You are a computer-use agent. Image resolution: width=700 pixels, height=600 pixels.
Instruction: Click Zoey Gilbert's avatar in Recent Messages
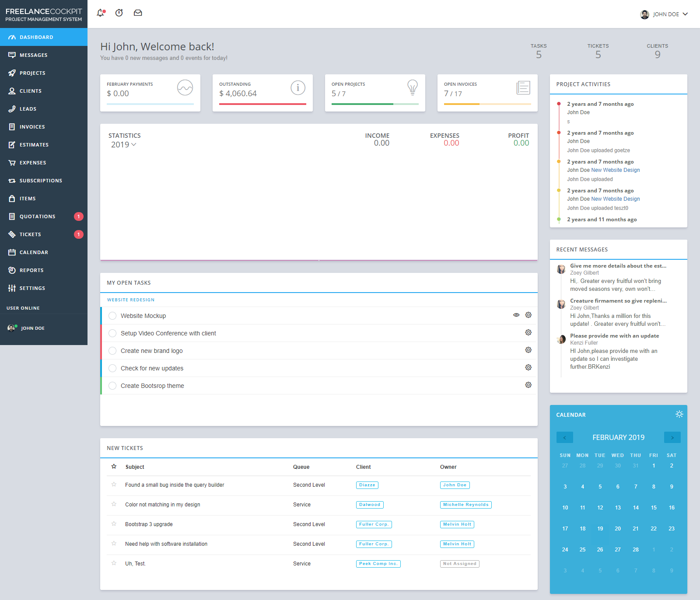[561, 269]
